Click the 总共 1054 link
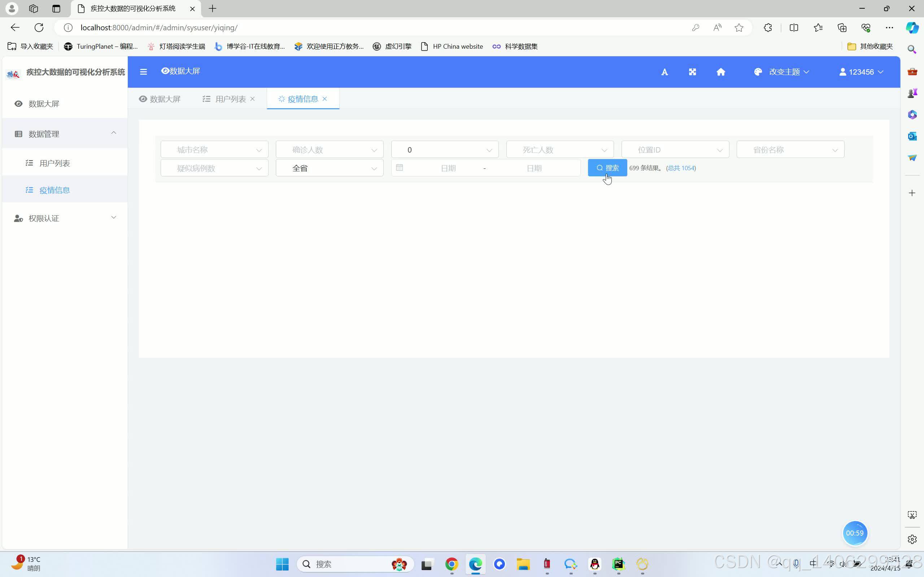924x577 pixels. pyautogui.click(x=681, y=168)
